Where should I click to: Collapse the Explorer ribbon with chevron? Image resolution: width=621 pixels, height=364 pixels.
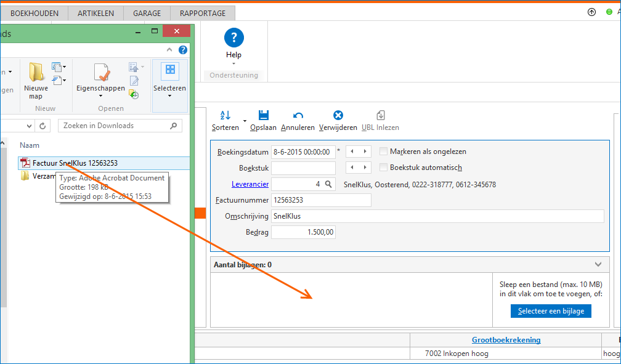tap(169, 50)
